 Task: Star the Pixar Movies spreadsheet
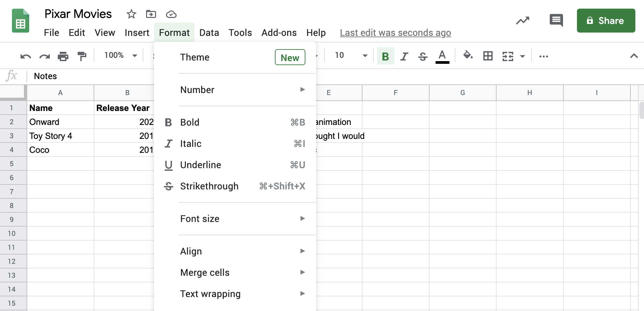[131, 14]
